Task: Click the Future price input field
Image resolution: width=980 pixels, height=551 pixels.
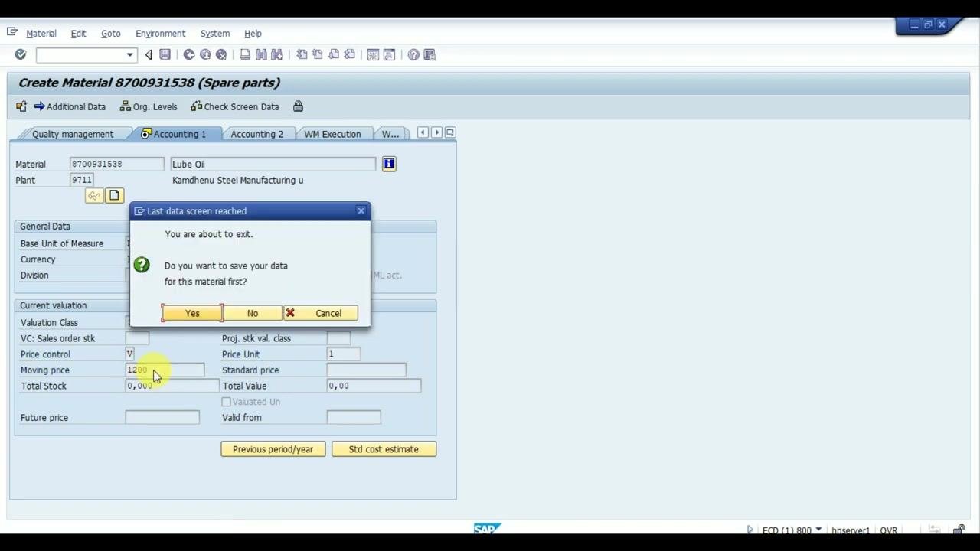Action: (162, 418)
